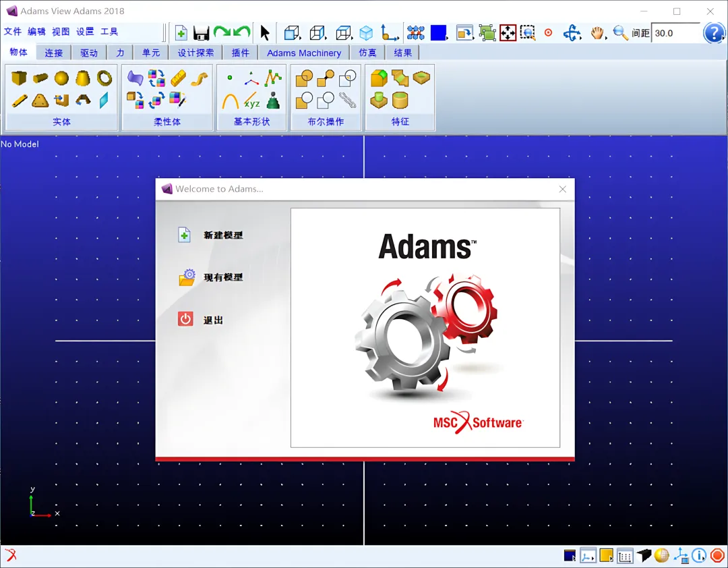Click the chain bodies boolean icon
The height and width of the screenshot is (568, 728).
(347, 101)
